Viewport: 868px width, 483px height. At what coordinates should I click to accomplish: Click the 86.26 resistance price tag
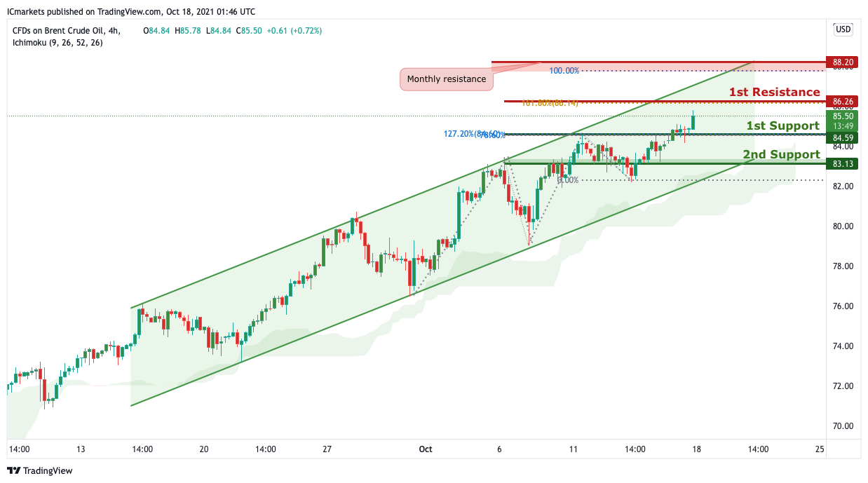click(842, 101)
